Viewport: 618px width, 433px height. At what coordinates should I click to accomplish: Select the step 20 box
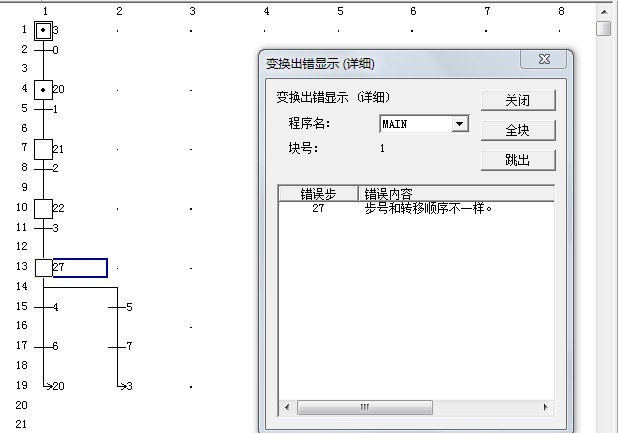[x=43, y=90]
